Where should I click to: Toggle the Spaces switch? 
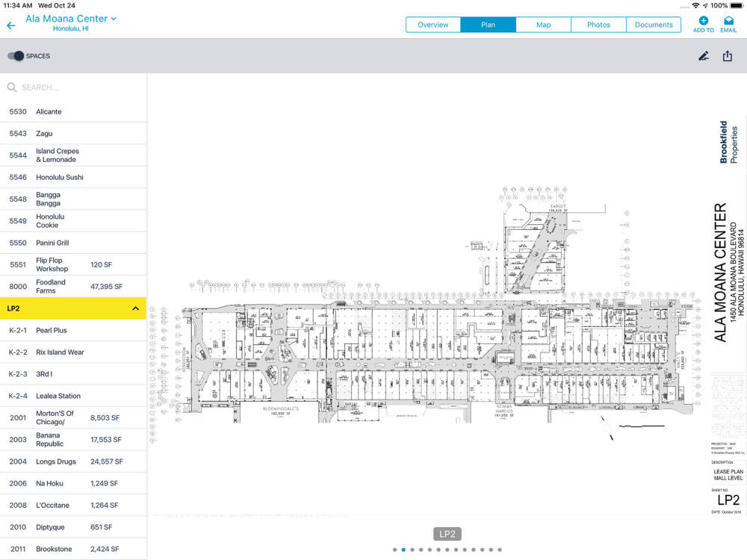click(x=16, y=56)
